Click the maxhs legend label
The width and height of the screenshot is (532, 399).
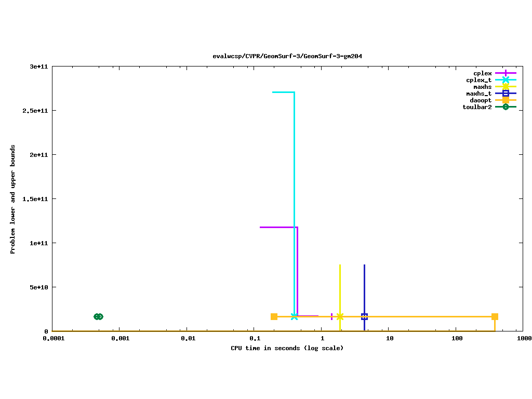pos(482,87)
